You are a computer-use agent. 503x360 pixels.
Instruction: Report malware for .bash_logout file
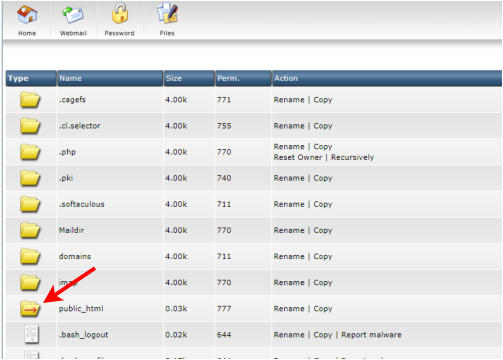pos(371,335)
